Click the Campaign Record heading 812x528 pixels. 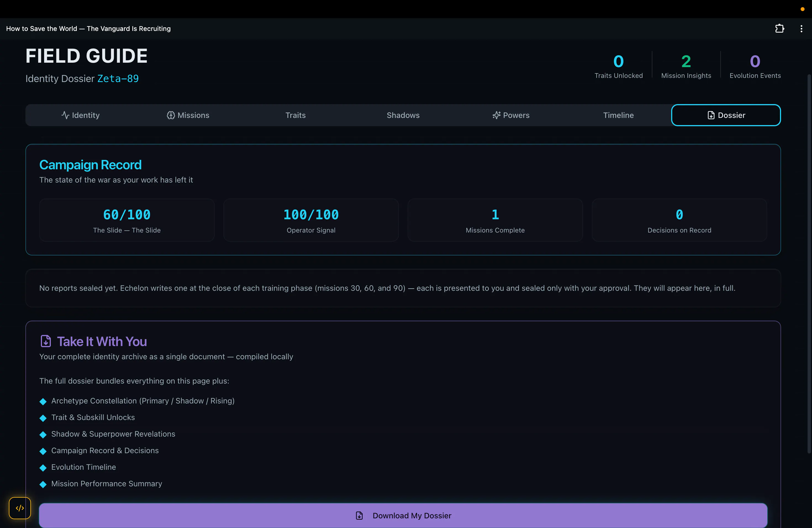[90, 165]
